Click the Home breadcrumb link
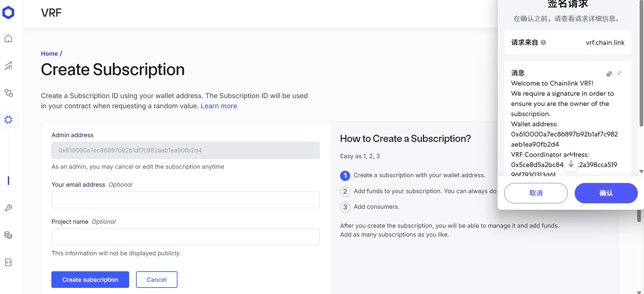This screenshot has width=644, height=294. click(x=49, y=54)
